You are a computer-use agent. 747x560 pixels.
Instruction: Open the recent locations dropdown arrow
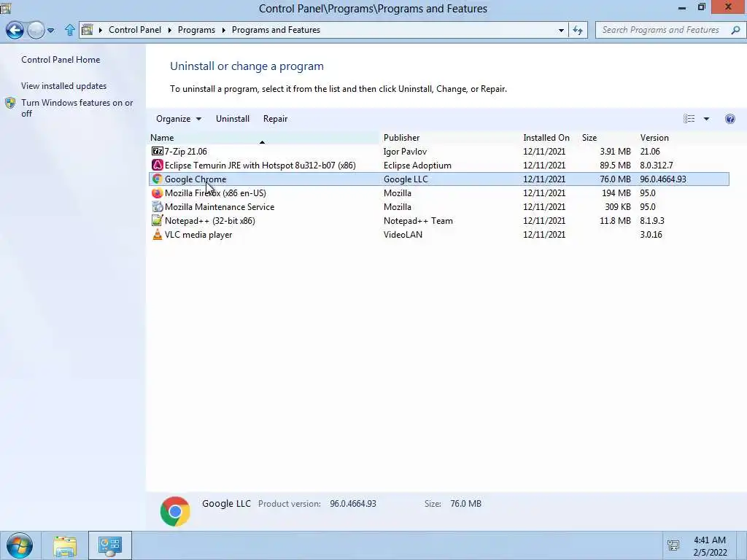[51, 31]
